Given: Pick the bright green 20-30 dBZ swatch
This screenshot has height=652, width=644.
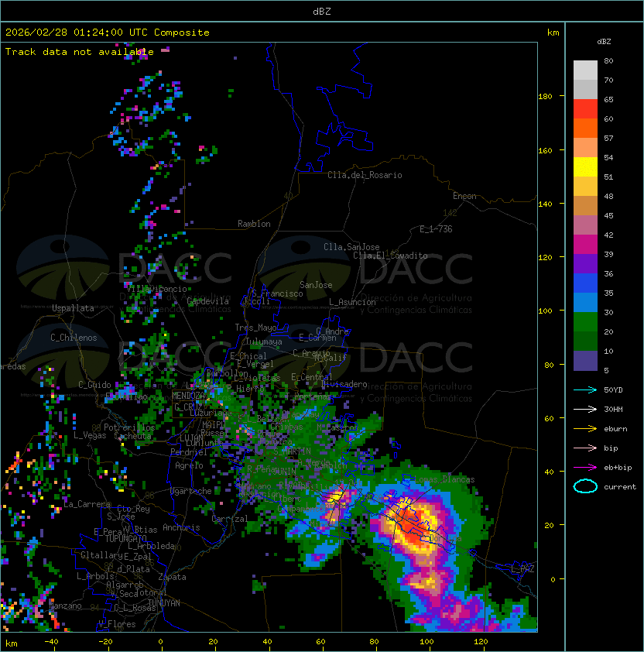Looking at the screenshot, I should point(585,322).
